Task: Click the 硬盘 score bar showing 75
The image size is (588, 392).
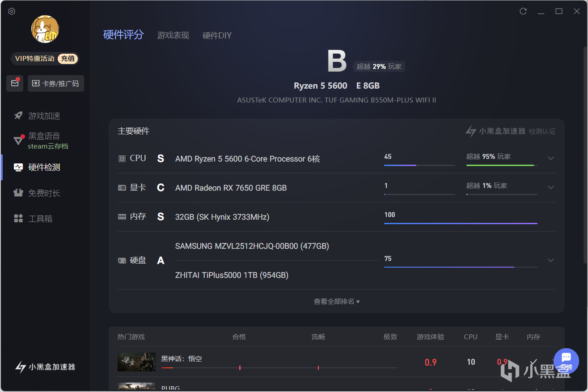Action: (461, 267)
